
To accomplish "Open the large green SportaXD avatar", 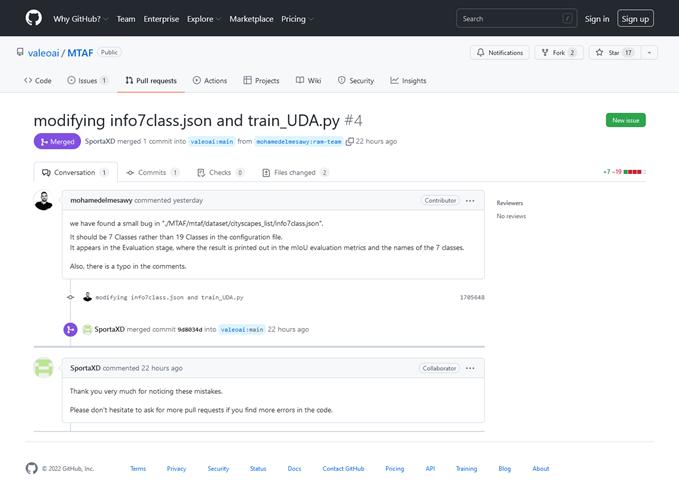I will click(x=44, y=368).
